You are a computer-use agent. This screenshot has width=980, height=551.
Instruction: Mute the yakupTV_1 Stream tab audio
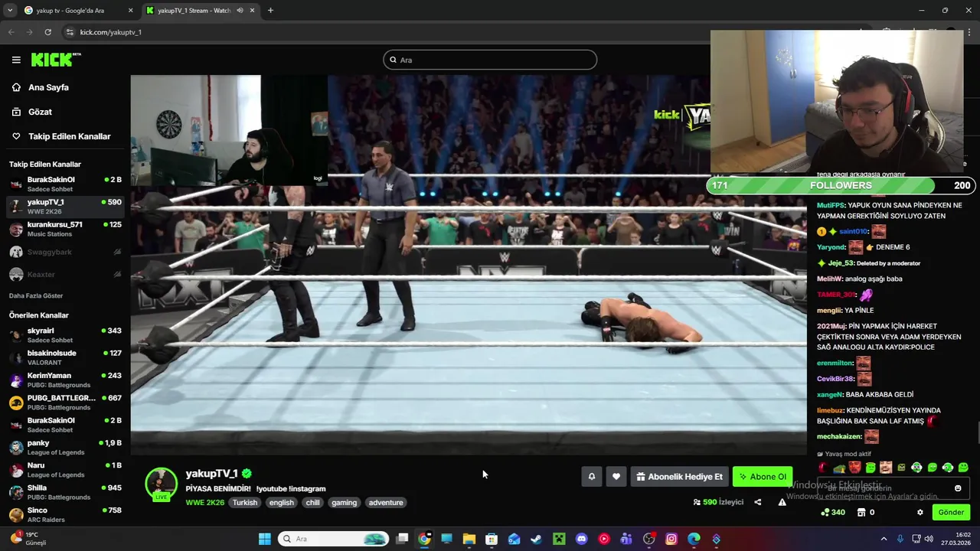point(240,11)
